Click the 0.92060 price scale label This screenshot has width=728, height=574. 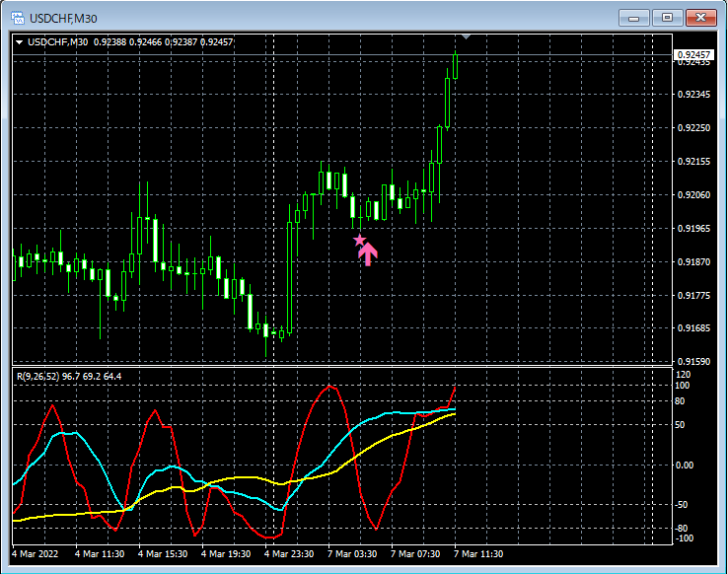[693, 195]
